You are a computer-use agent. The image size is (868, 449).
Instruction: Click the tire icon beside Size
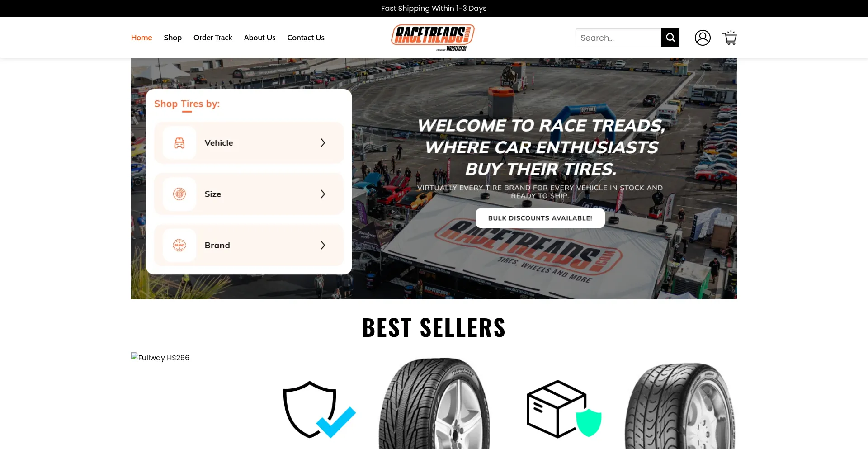pyautogui.click(x=179, y=194)
